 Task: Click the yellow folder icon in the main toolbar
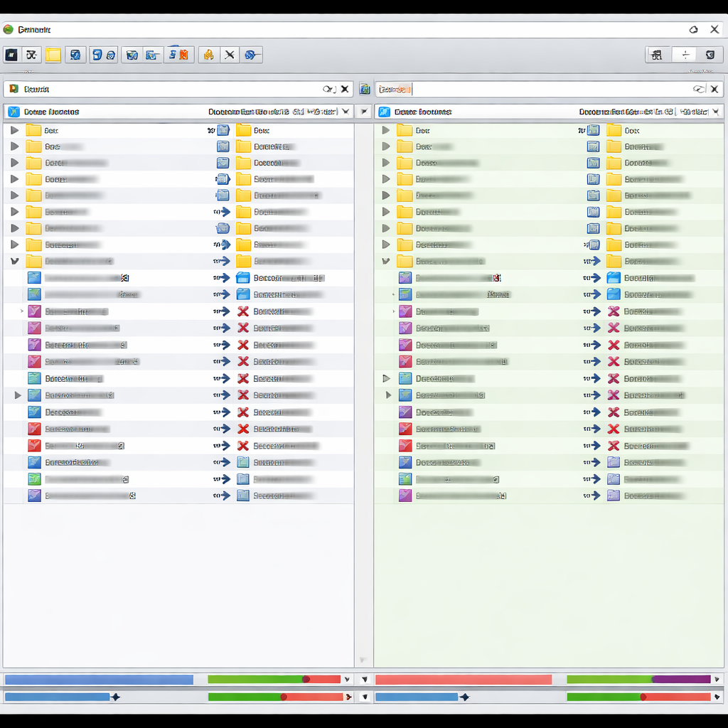click(53, 55)
